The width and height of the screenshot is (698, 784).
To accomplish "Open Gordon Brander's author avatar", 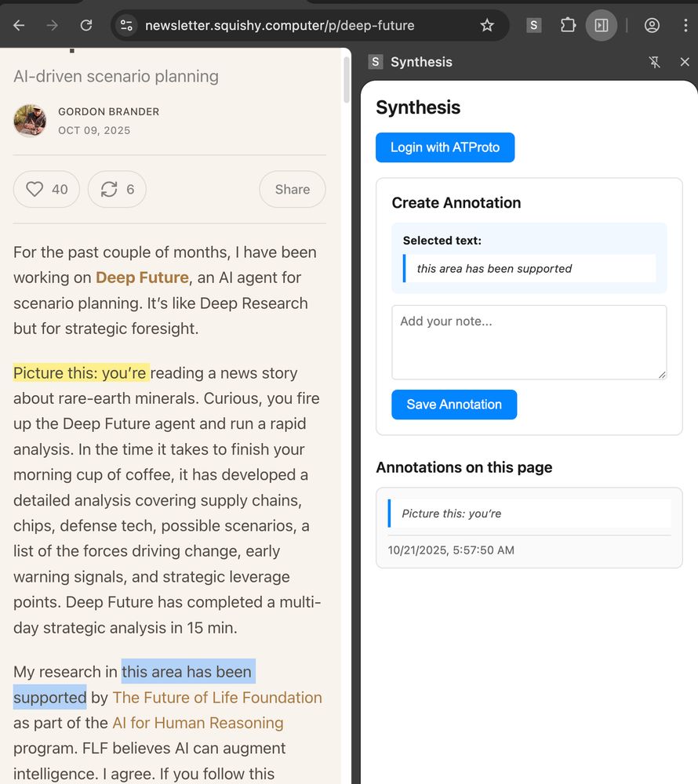I will point(30,121).
